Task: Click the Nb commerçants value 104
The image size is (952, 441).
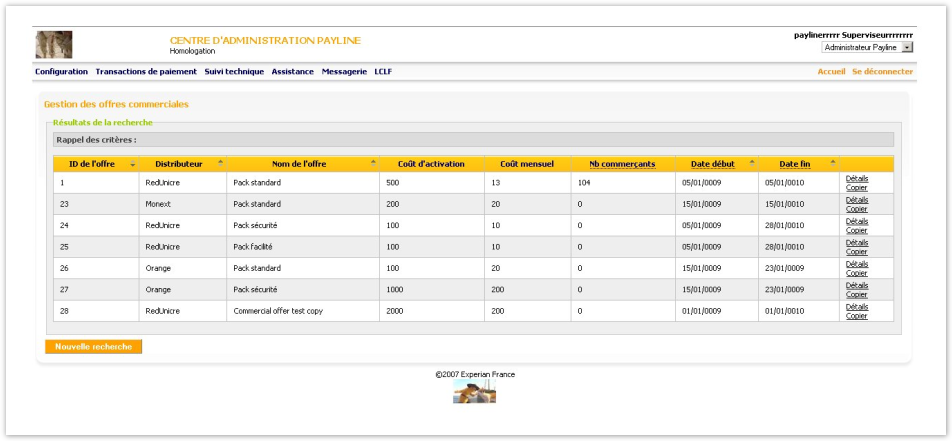Action: click(583, 183)
